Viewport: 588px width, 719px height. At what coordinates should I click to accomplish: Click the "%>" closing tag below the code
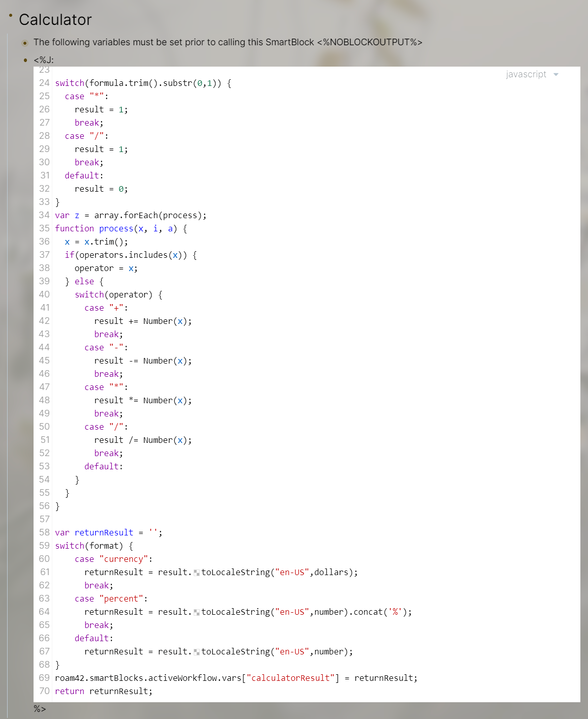[39, 707]
